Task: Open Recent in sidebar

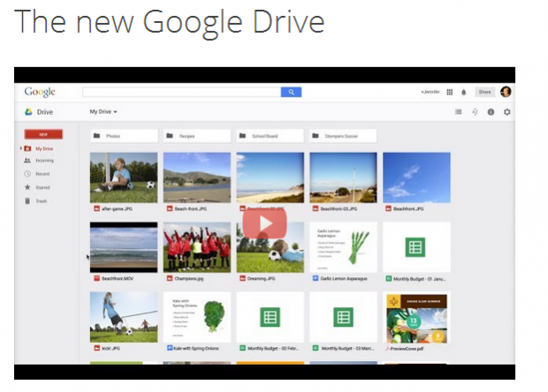Action: 42,174
